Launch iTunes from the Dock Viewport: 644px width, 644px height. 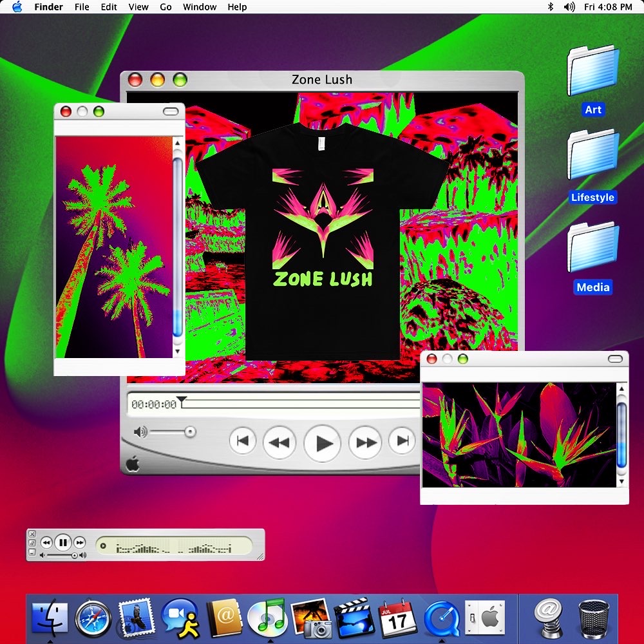267,618
